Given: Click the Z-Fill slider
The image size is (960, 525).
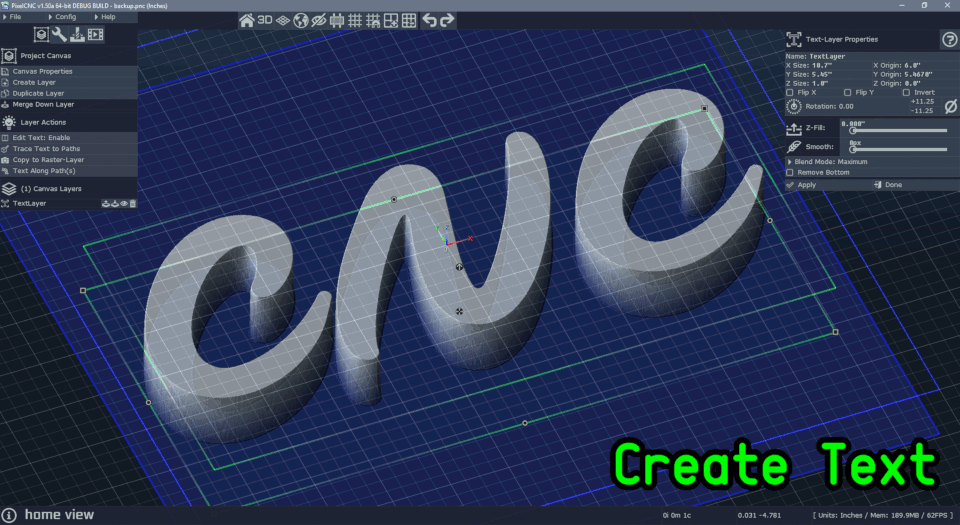Looking at the screenshot, I should pyautogui.click(x=899, y=130).
